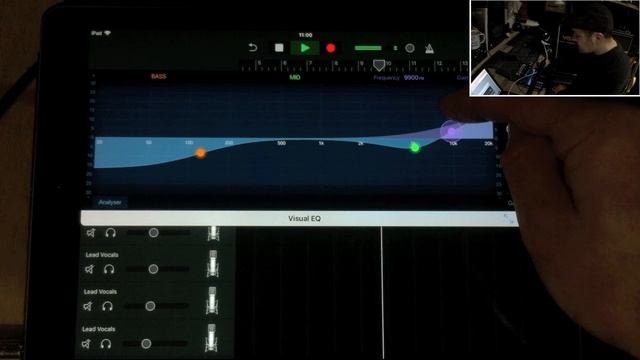Screen dimensions: 640x360
Task: Mute the second labeled Lead Vocals track
Action: (87, 306)
